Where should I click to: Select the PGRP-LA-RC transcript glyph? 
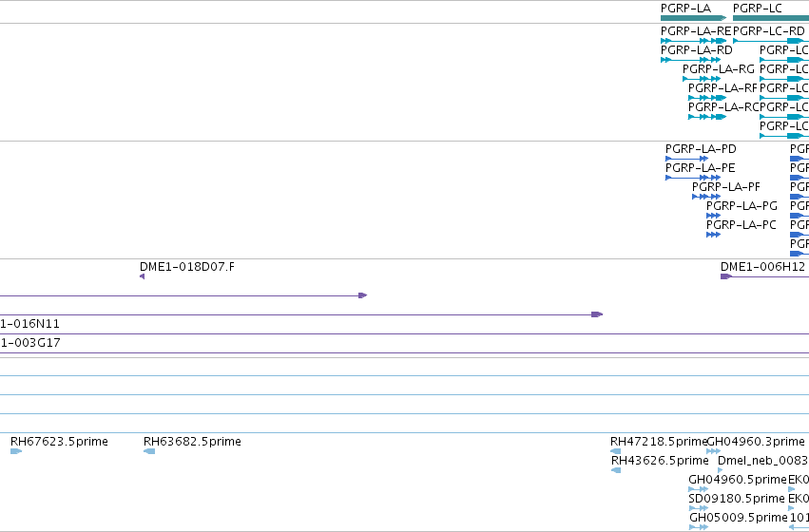(707, 117)
